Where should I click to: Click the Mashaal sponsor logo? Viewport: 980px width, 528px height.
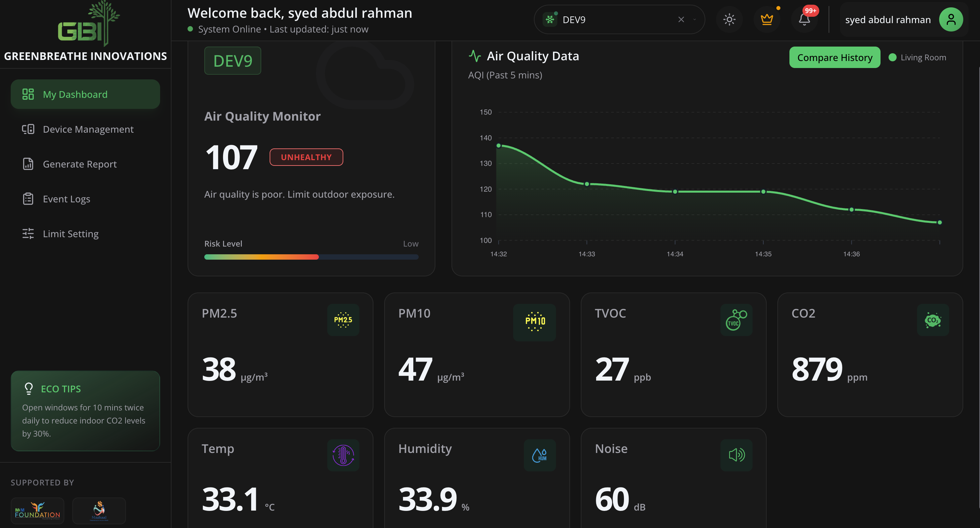click(x=99, y=511)
